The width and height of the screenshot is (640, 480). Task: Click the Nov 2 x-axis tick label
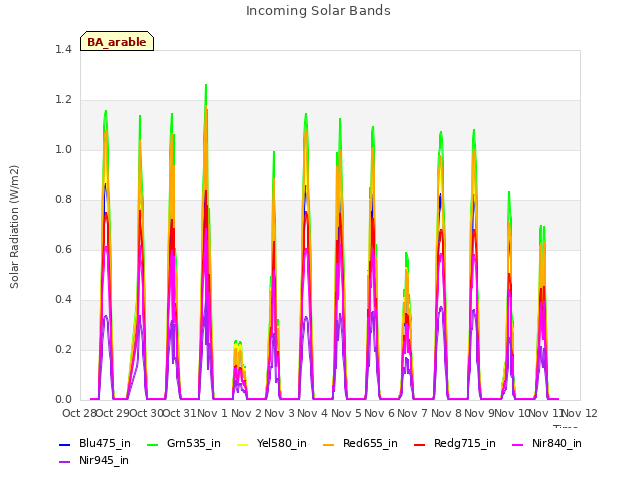click(x=246, y=413)
